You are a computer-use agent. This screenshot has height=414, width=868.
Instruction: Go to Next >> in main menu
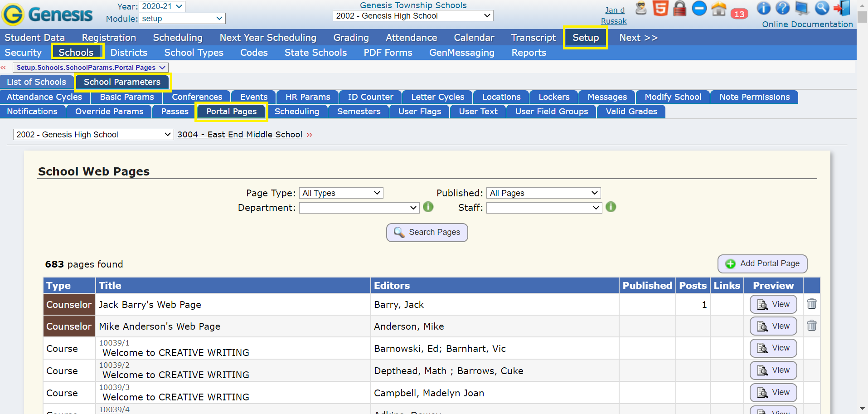point(639,38)
